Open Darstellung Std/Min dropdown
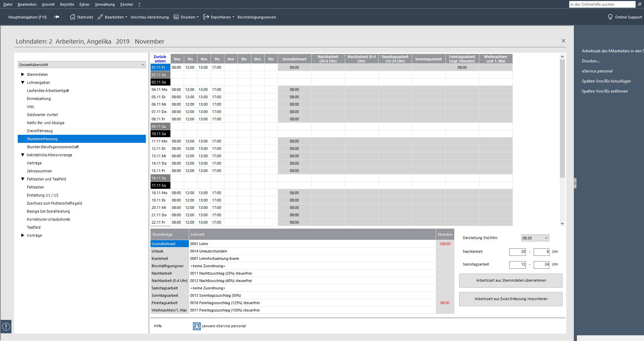 click(x=535, y=238)
